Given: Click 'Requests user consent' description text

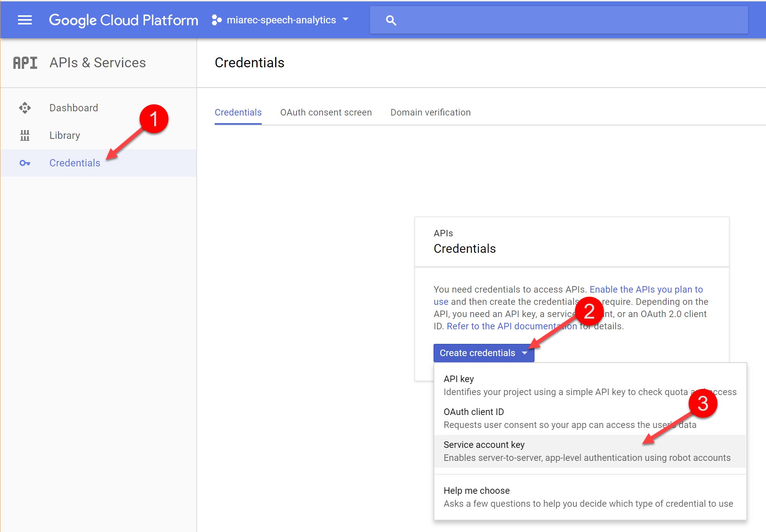Looking at the screenshot, I should [570, 425].
